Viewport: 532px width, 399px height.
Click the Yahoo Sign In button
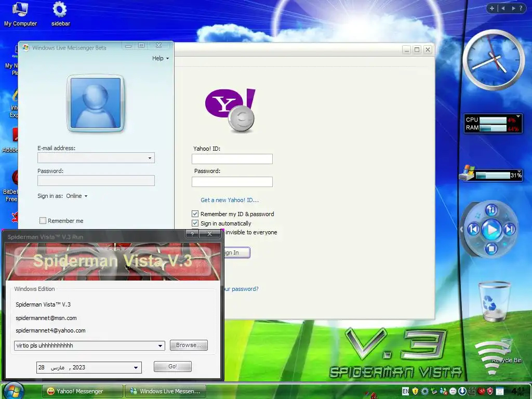coord(237,252)
